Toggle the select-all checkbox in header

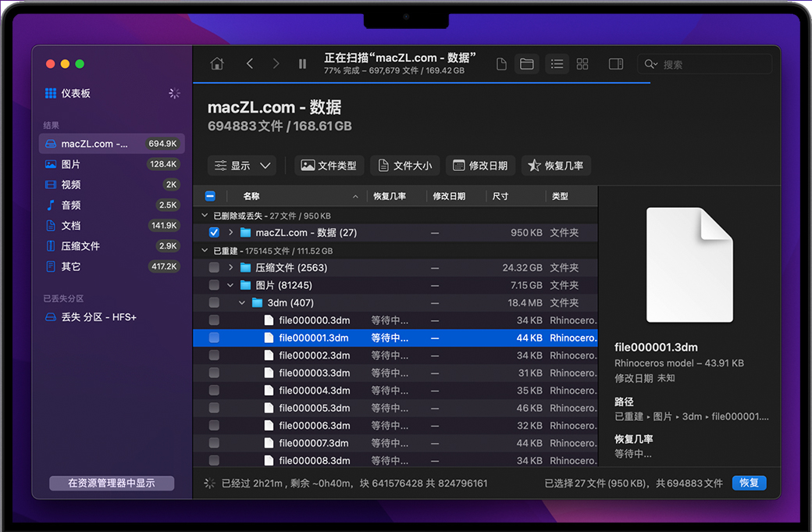210,197
